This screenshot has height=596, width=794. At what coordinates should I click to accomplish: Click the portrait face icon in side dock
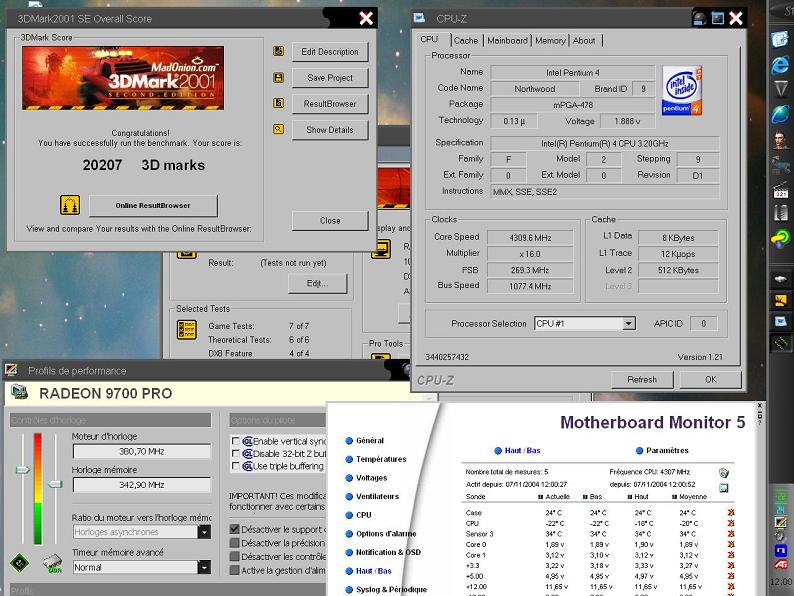780,139
